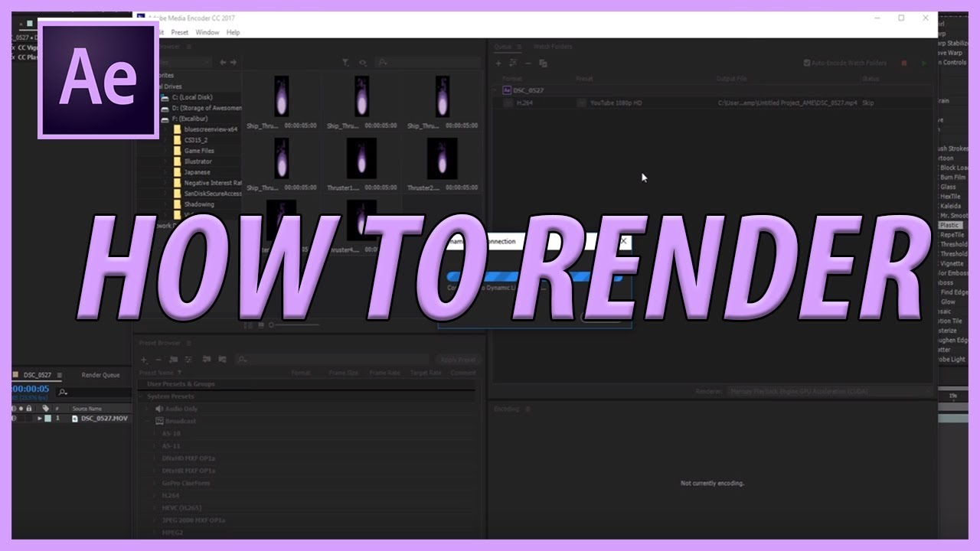Add a new source with the plus icon
Image resolution: width=980 pixels, height=551 pixels.
pos(498,63)
